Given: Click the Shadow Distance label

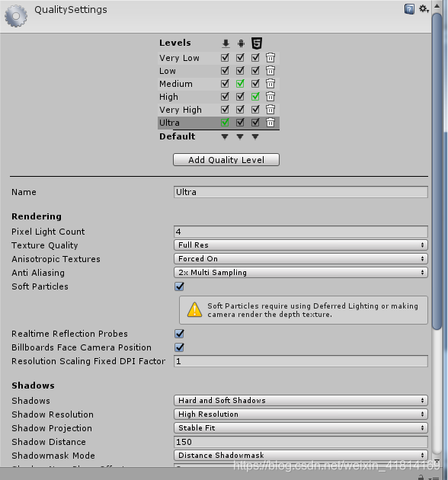Looking at the screenshot, I should pos(49,442).
